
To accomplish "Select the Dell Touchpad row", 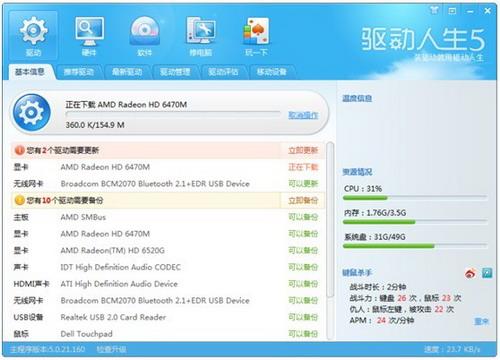I will 168,334.
